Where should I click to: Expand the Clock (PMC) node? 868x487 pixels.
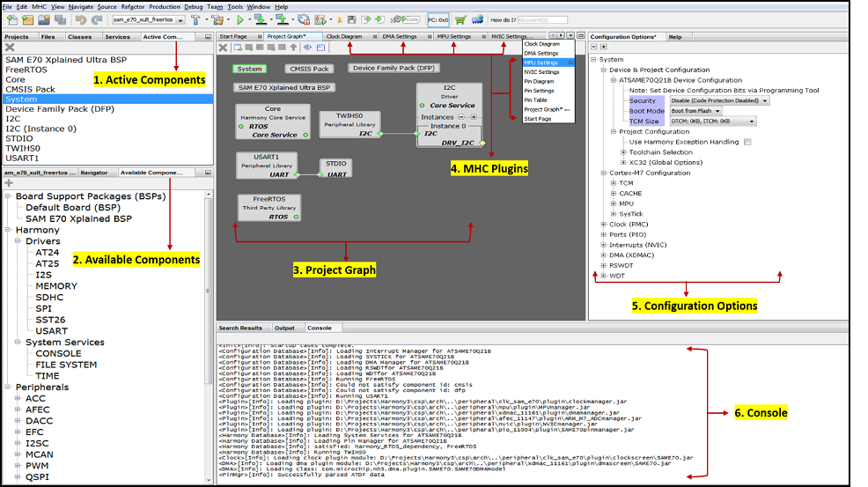pos(603,225)
